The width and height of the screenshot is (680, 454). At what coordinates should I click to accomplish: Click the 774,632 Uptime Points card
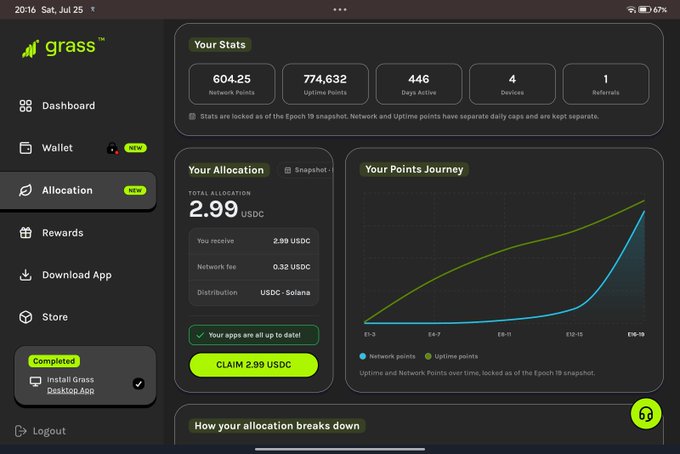pos(325,84)
